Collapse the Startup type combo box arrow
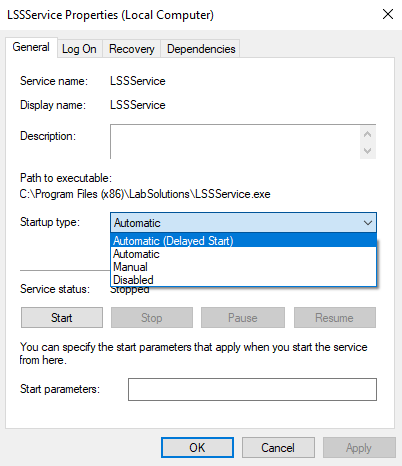The height and width of the screenshot is (466, 402). (368, 223)
